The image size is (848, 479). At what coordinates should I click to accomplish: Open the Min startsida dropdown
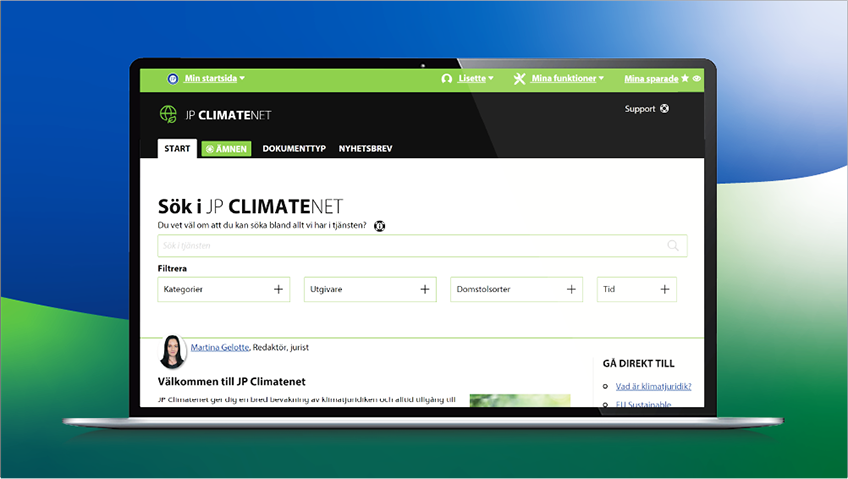pyautogui.click(x=215, y=78)
